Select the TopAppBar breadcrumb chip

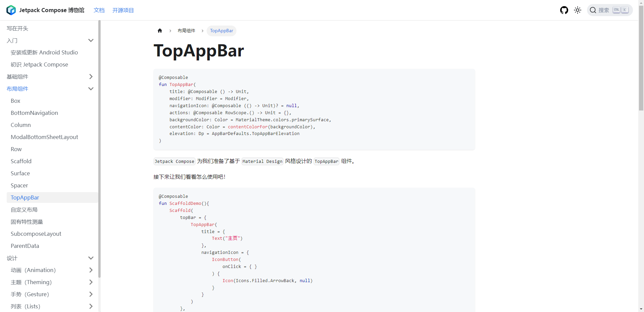tap(221, 31)
